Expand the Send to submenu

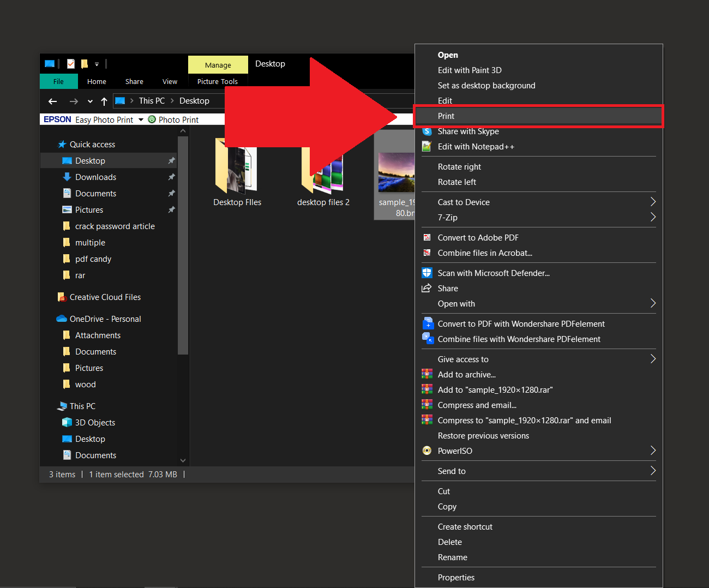[652, 471]
